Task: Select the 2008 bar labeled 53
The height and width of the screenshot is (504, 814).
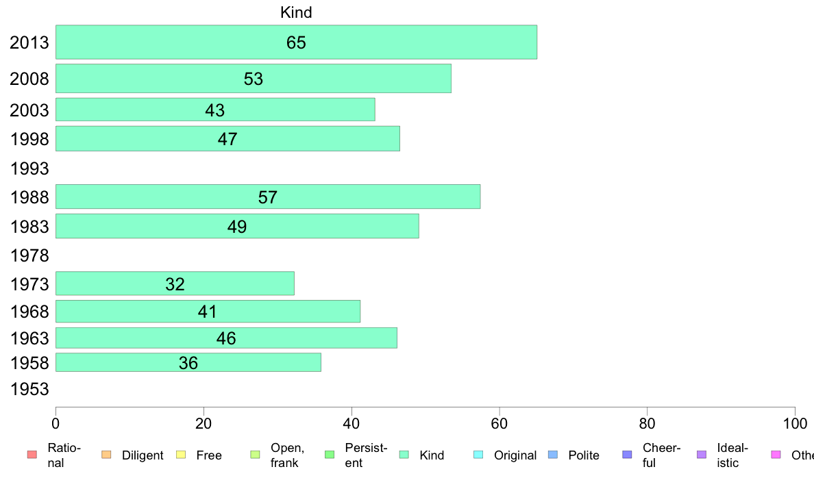Action: [254, 78]
